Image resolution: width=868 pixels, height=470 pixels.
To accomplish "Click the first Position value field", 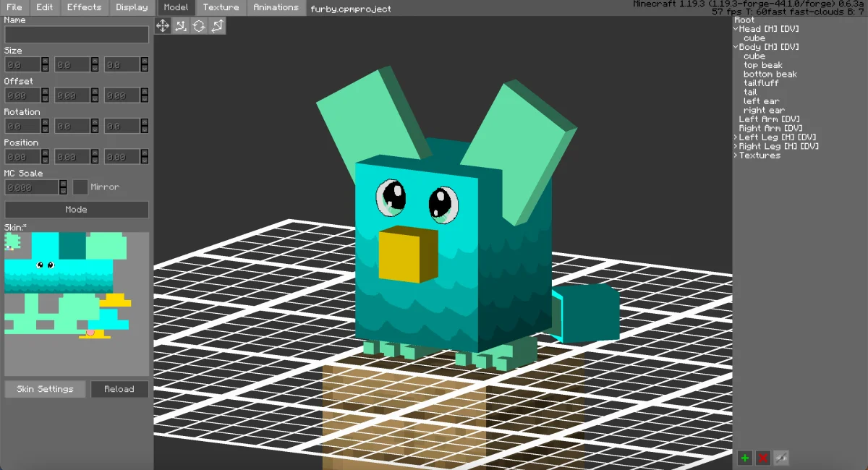I will (x=22, y=157).
